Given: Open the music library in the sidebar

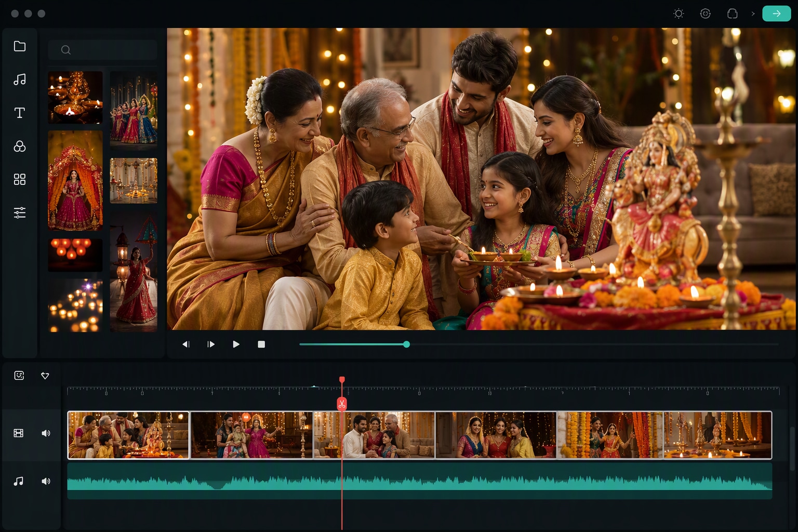Looking at the screenshot, I should 20,79.
